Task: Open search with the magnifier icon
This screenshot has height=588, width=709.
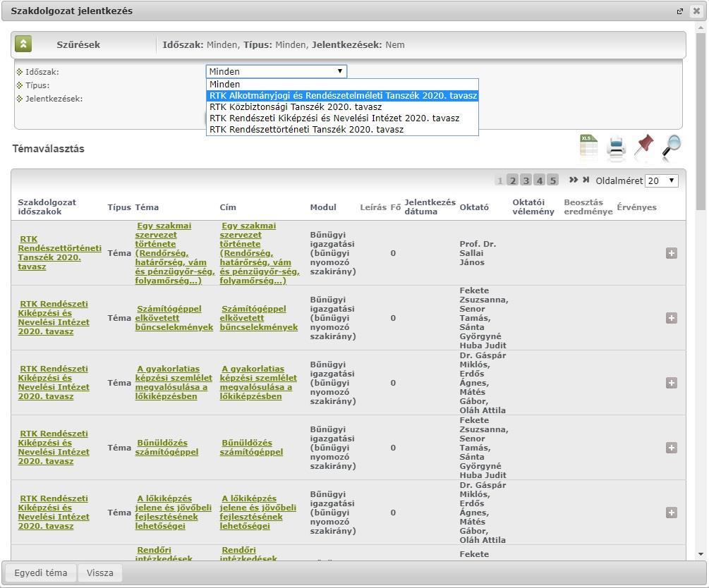Action: click(x=672, y=147)
